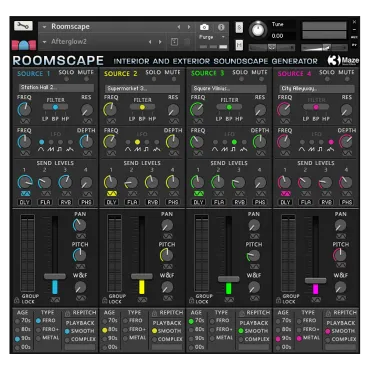Open the Roomscape instrument dropdown
Image resolution: width=370 pixels, height=370 pixels.
pyautogui.click(x=44, y=27)
